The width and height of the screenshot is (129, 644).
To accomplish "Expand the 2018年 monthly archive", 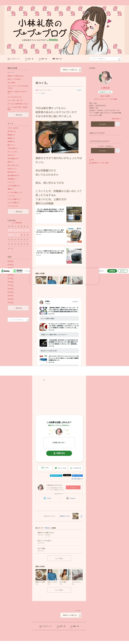I will tap(11, 282).
